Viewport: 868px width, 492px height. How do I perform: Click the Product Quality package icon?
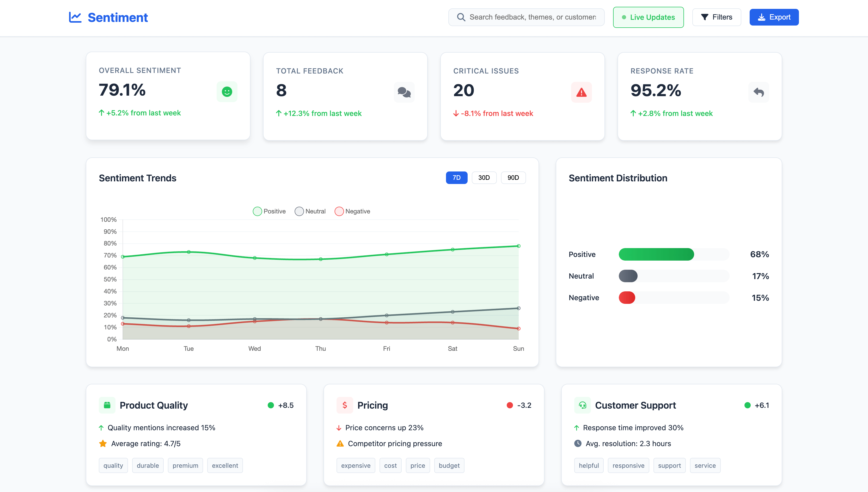click(x=107, y=405)
